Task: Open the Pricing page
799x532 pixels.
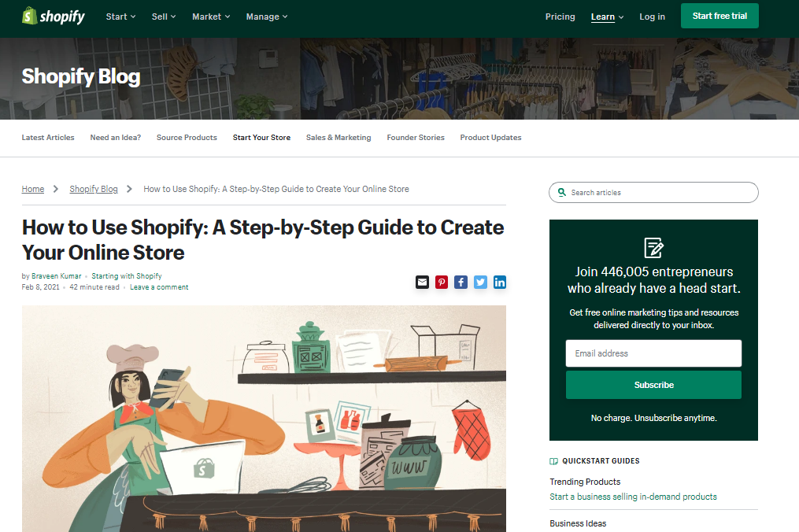Action: point(560,17)
